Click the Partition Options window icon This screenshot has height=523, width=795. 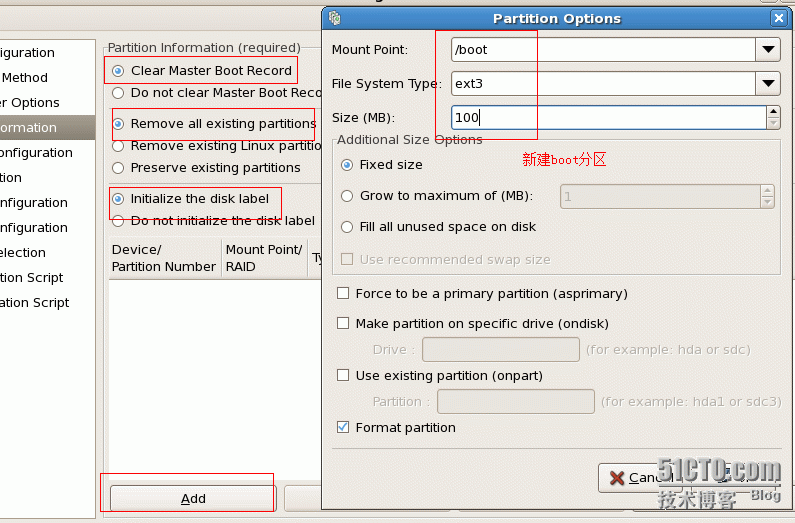pyautogui.click(x=335, y=18)
